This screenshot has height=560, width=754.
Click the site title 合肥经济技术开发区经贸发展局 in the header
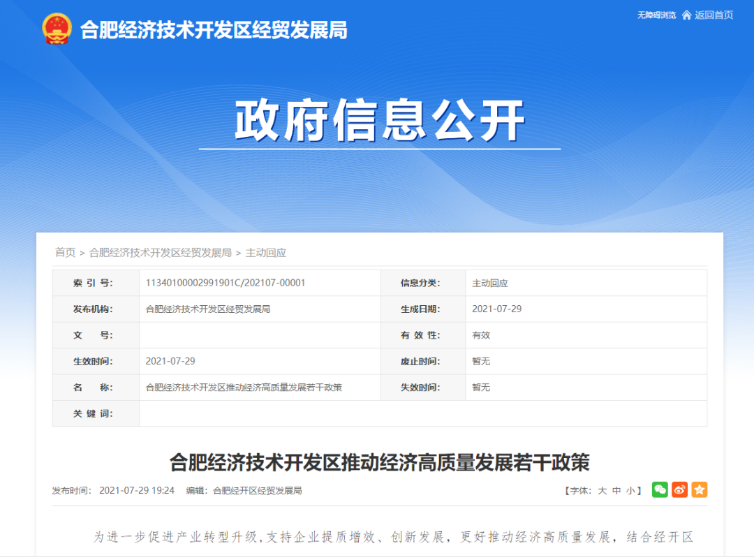[214, 30]
